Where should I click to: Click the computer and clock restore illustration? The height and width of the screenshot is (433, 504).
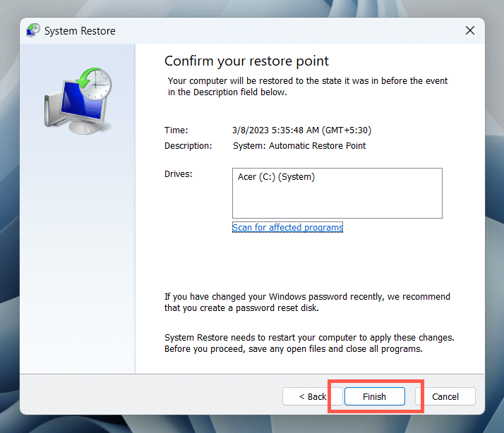78,101
